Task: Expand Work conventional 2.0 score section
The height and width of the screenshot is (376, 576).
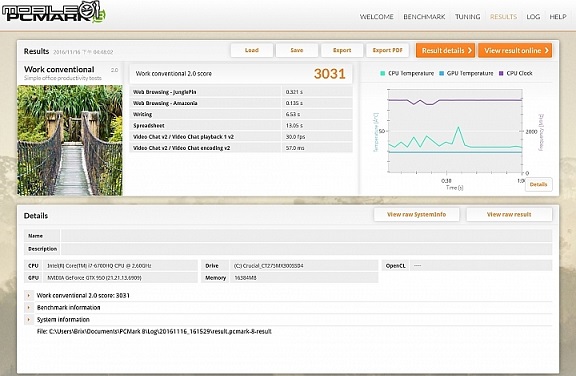Action: coord(29,295)
